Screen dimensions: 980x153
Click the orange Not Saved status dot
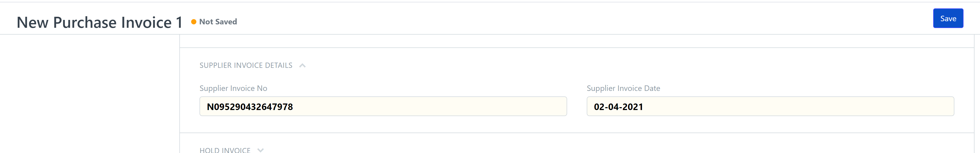(194, 22)
